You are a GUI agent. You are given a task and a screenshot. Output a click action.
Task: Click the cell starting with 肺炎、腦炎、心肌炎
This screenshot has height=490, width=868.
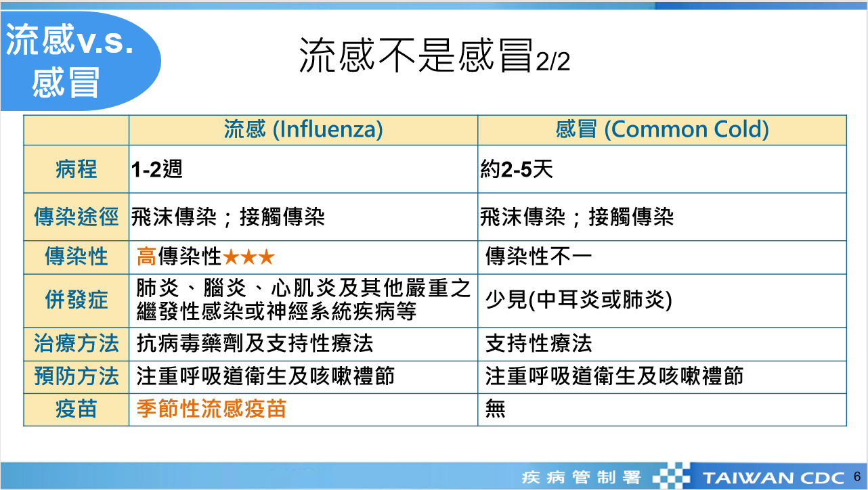(x=303, y=300)
